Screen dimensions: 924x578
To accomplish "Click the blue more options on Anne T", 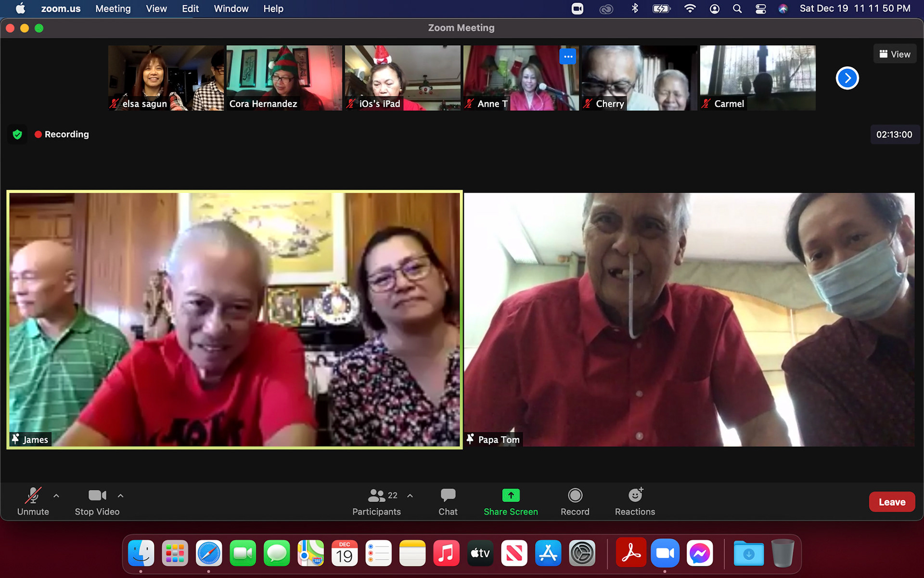I will [x=568, y=56].
